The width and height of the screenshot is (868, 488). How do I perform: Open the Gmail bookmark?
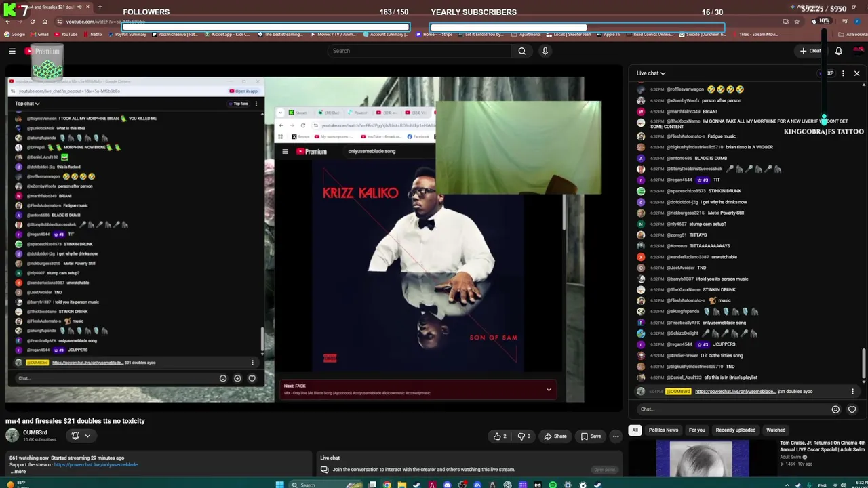click(39, 34)
